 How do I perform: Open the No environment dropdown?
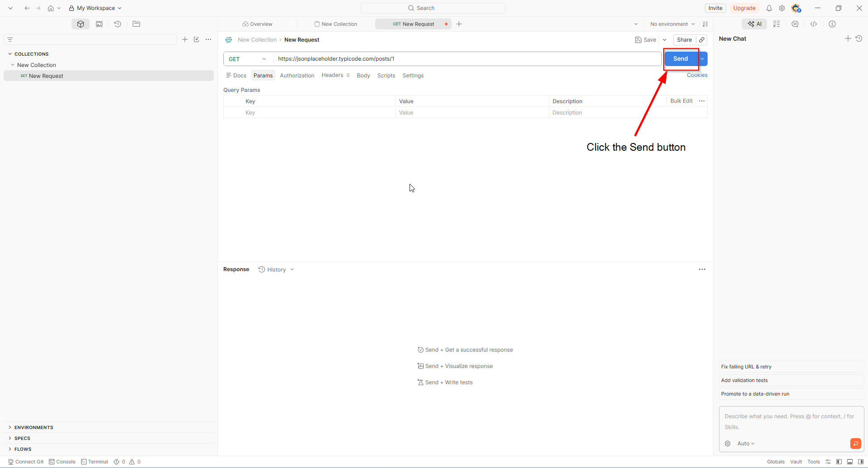click(x=672, y=24)
